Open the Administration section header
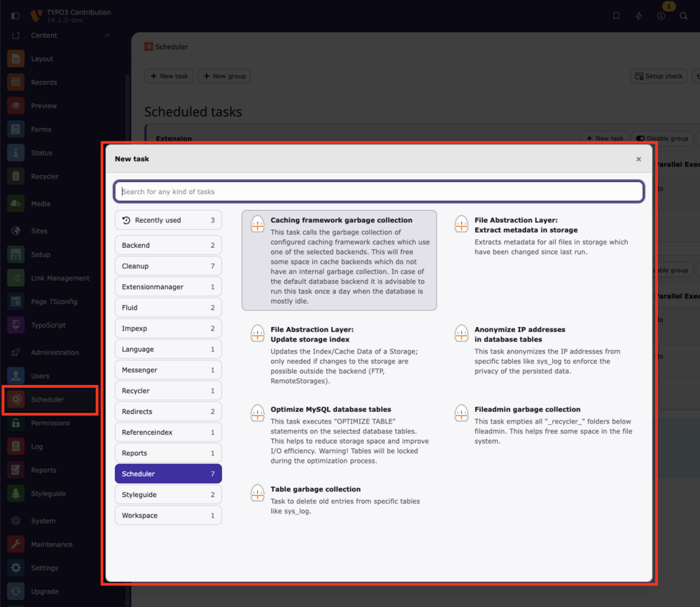The image size is (700, 607). [55, 352]
